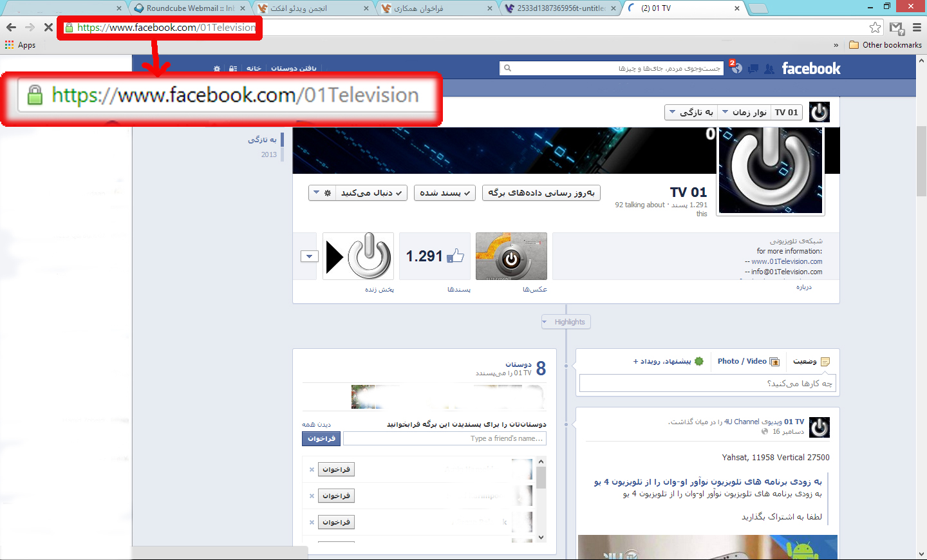The height and width of the screenshot is (560, 927).
Task: Open the Facebook messages icon
Action: coord(753,68)
